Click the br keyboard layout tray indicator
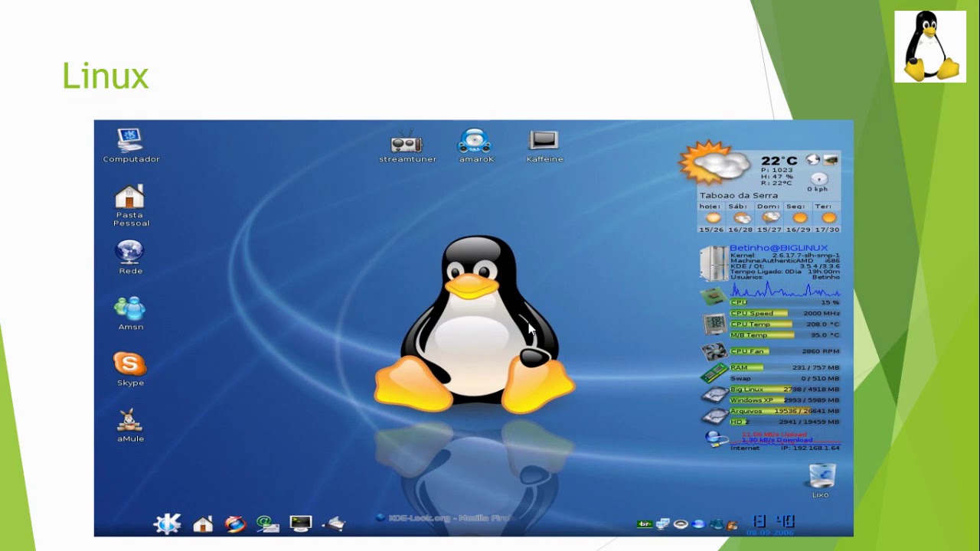 tap(645, 524)
